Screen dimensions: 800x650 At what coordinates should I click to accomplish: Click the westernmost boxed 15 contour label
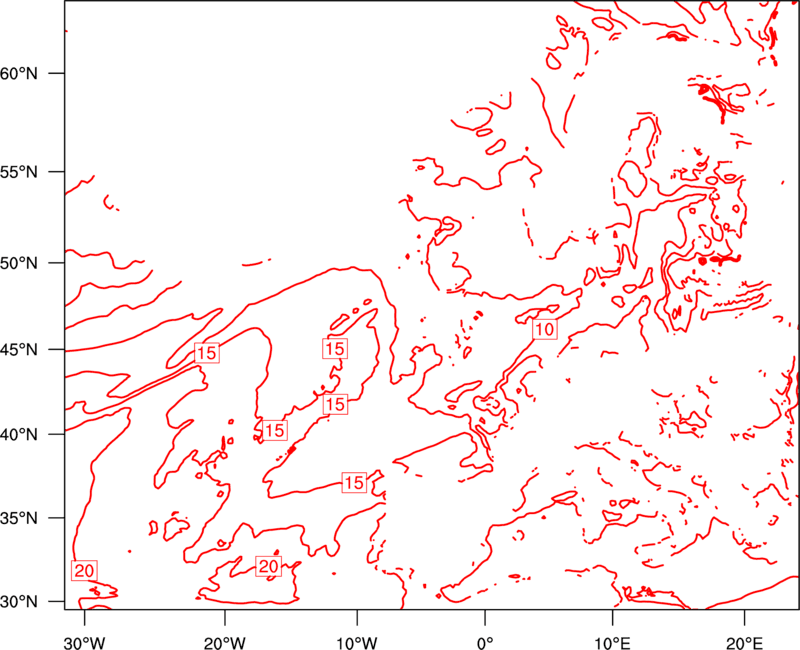(x=207, y=353)
